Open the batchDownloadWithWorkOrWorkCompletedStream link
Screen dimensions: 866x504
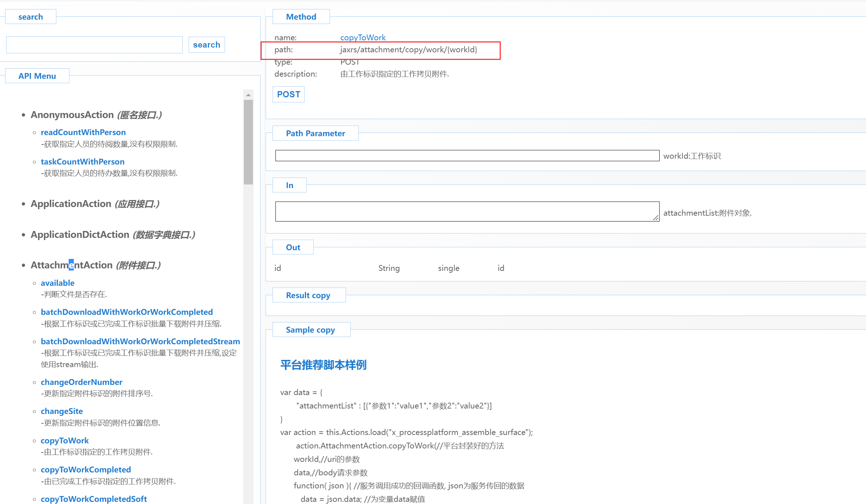140,341
